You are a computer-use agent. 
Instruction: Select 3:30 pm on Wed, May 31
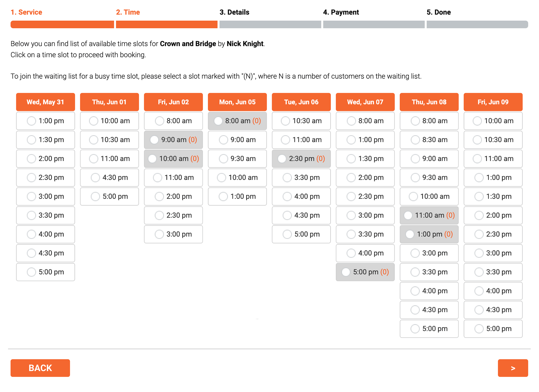point(45,215)
